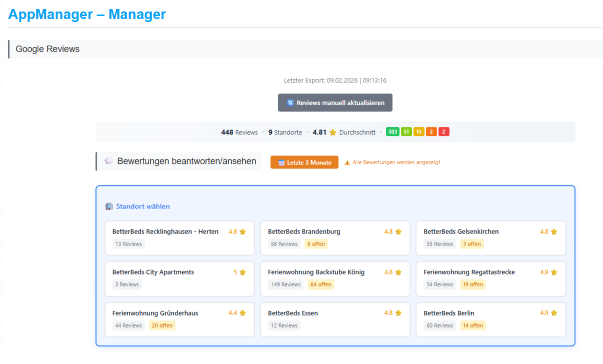The width and height of the screenshot is (603, 364).
Task: Select BetterBeds Brandenburg location card
Action: click(x=335, y=238)
